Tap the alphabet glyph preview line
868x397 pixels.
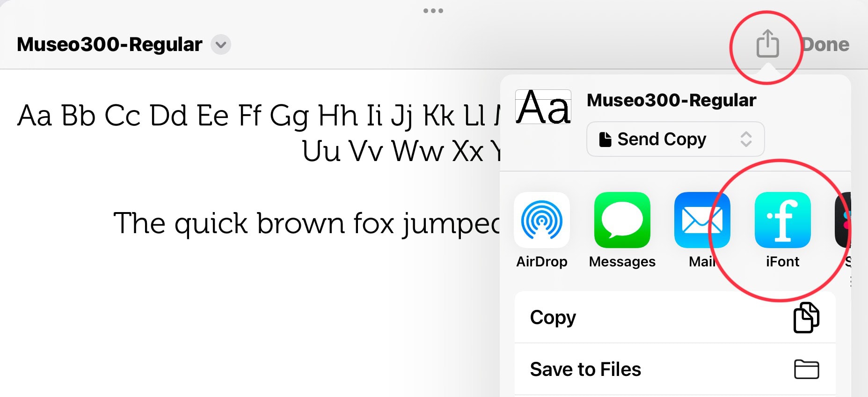tap(257, 116)
